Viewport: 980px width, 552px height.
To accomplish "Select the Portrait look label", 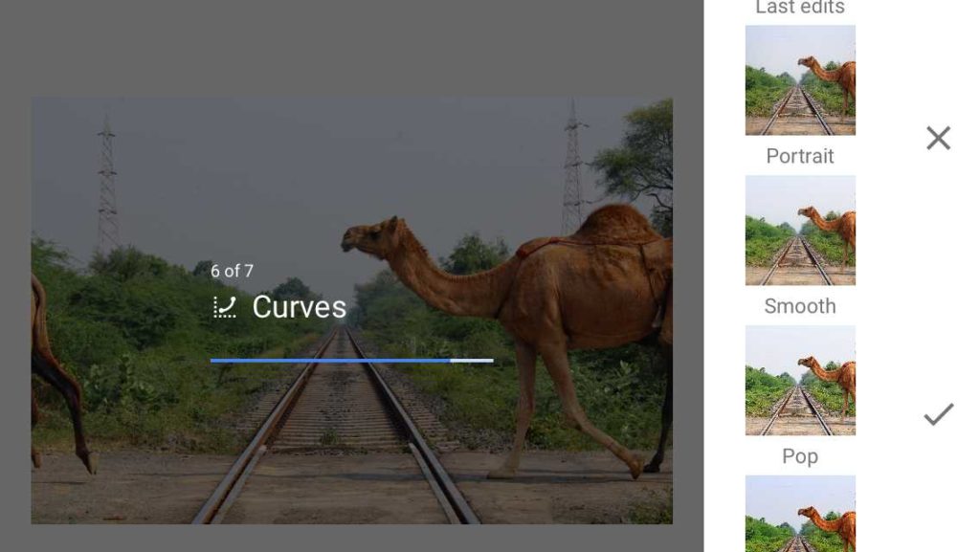I will click(800, 156).
